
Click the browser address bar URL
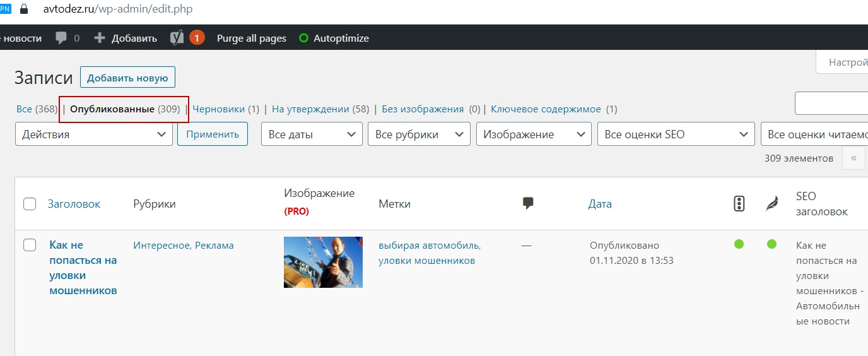pos(118,9)
